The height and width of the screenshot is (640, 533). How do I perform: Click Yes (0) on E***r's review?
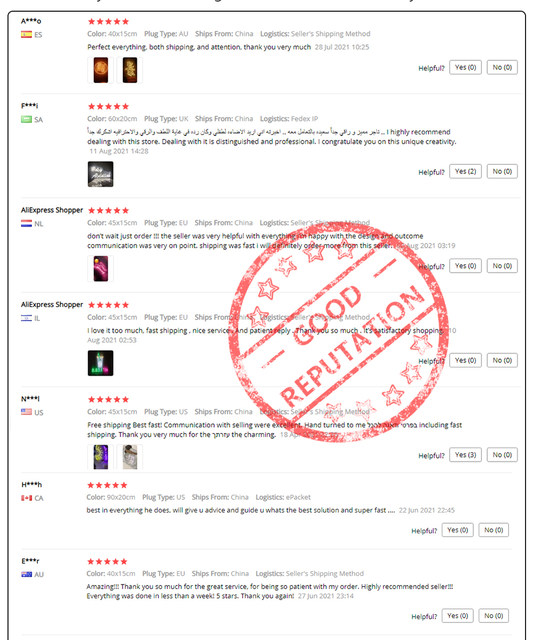[457, 616]
